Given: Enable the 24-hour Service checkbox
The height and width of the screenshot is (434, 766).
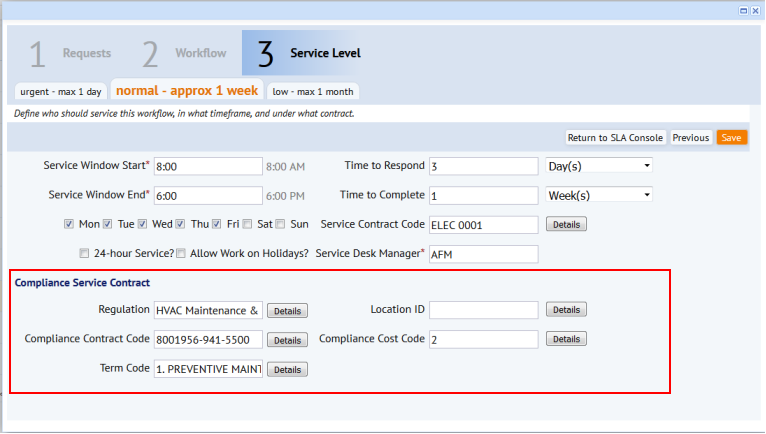Looking at the screenshot, I should coord(84,253).
